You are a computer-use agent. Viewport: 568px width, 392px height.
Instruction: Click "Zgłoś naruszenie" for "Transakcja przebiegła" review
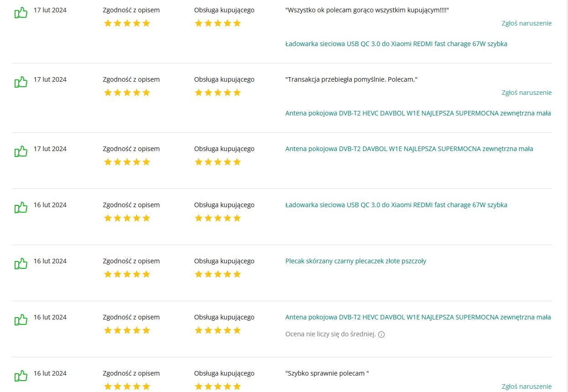click(x=526, y=93)
